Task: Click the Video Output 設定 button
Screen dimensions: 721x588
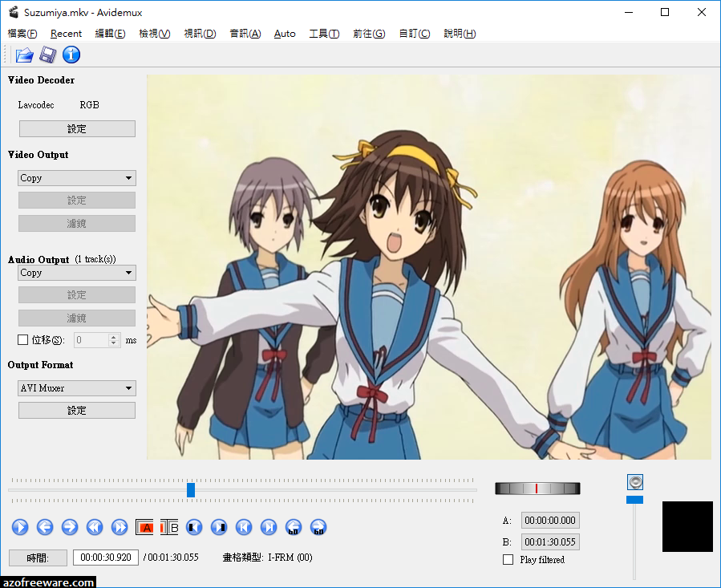Action: coord(77,200)
